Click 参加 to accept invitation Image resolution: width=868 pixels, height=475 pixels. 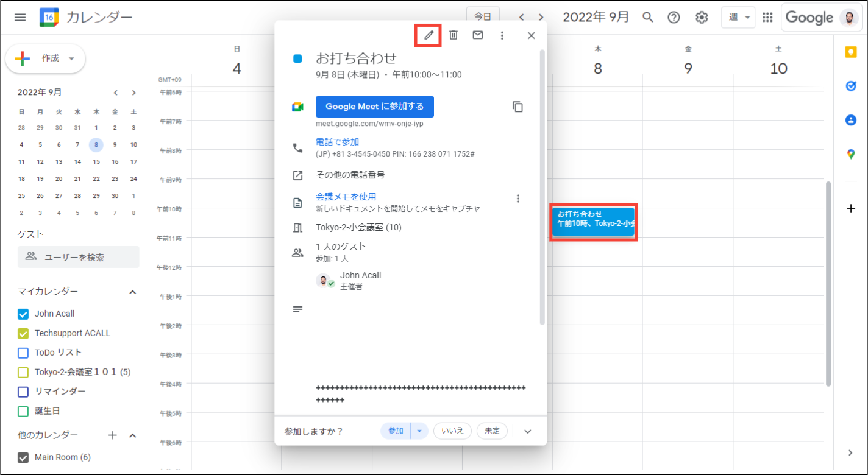coord(396,431)
